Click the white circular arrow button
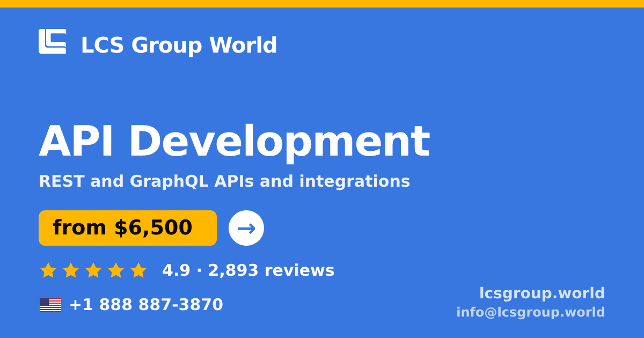Screen dimensions: 644x338 point(246,228)
